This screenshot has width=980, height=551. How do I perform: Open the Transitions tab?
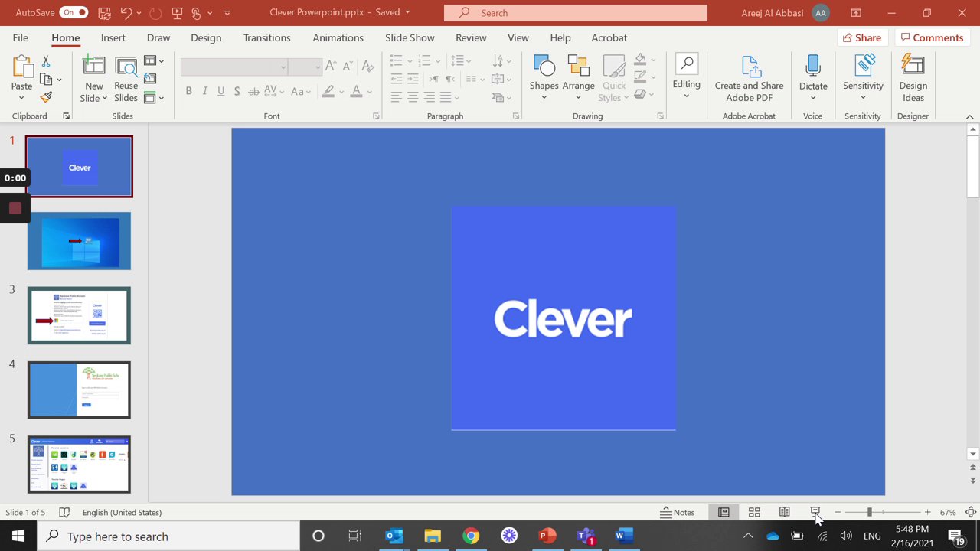click(x=267, y=37)
